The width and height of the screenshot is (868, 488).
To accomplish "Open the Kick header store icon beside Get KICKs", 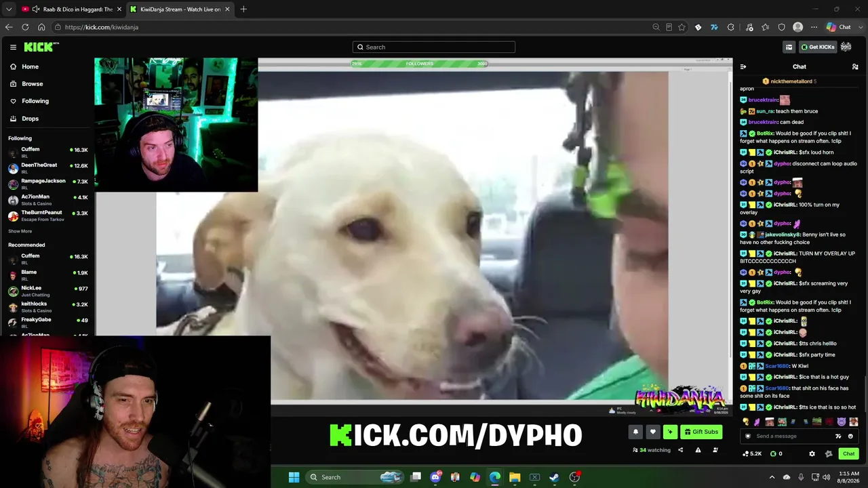I will pos(789,47).
